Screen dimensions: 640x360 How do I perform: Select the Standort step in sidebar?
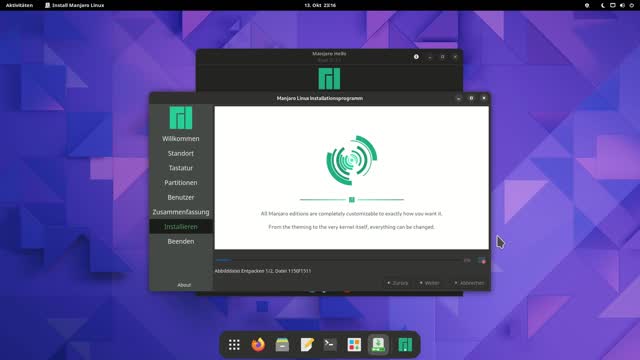click(x=181, y=153)
